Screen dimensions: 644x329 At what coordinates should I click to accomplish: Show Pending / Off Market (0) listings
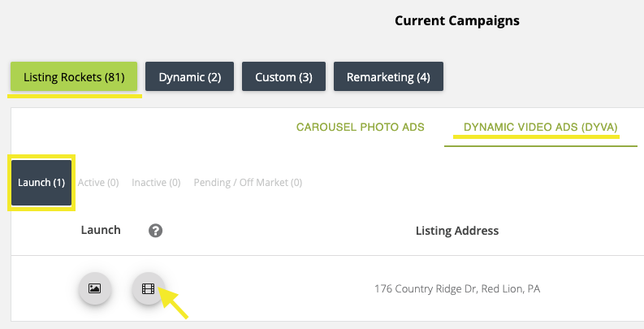point(248,183)
